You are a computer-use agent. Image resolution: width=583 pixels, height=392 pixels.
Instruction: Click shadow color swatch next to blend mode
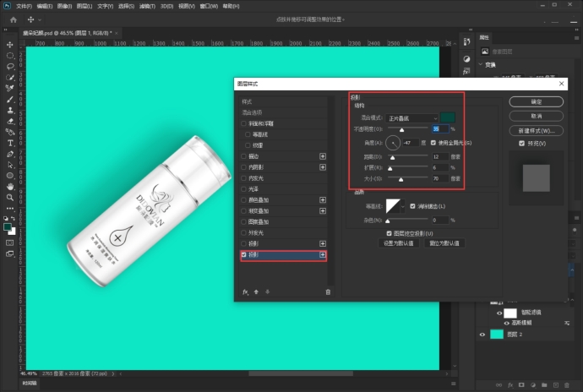coord(448,118)
